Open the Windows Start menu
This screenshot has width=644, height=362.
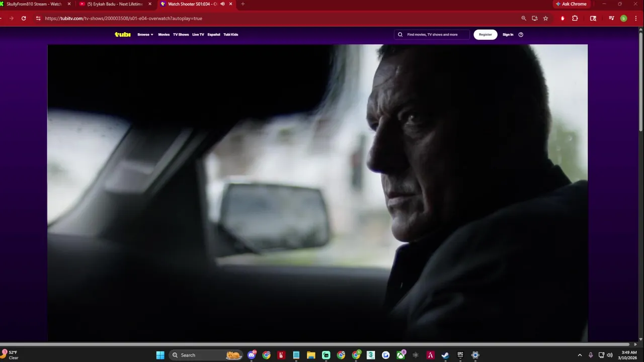tap(160, 355)
